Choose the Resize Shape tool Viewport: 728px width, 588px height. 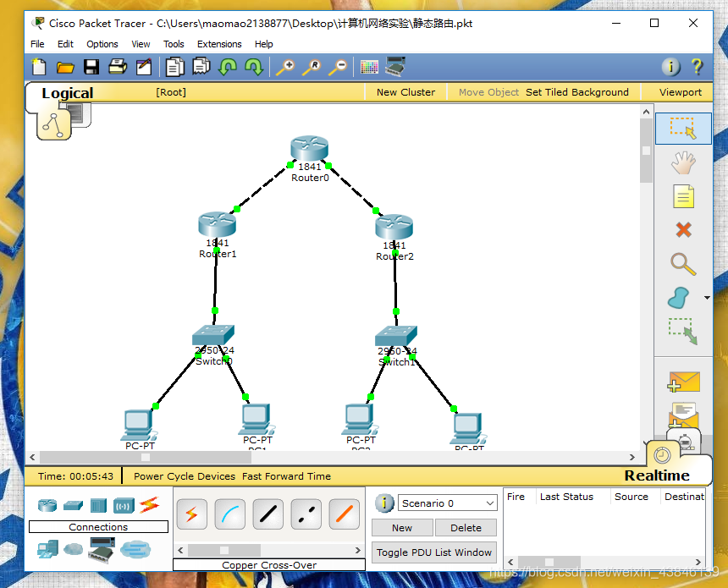[x=683, y=331]
